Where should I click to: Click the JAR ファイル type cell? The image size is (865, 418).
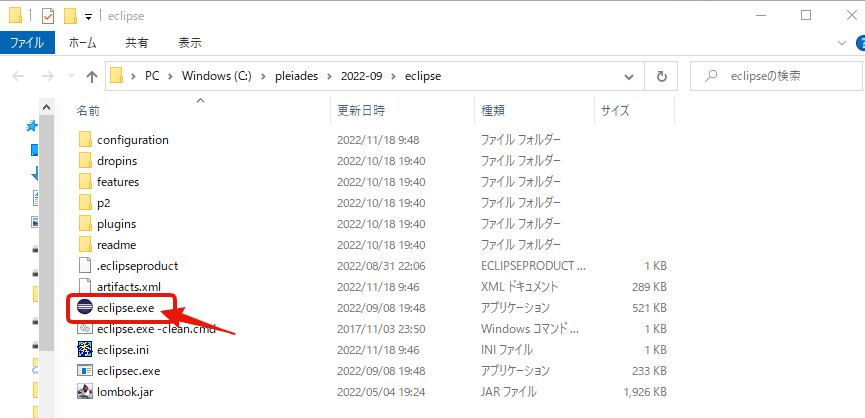click(x=509, y=391)
